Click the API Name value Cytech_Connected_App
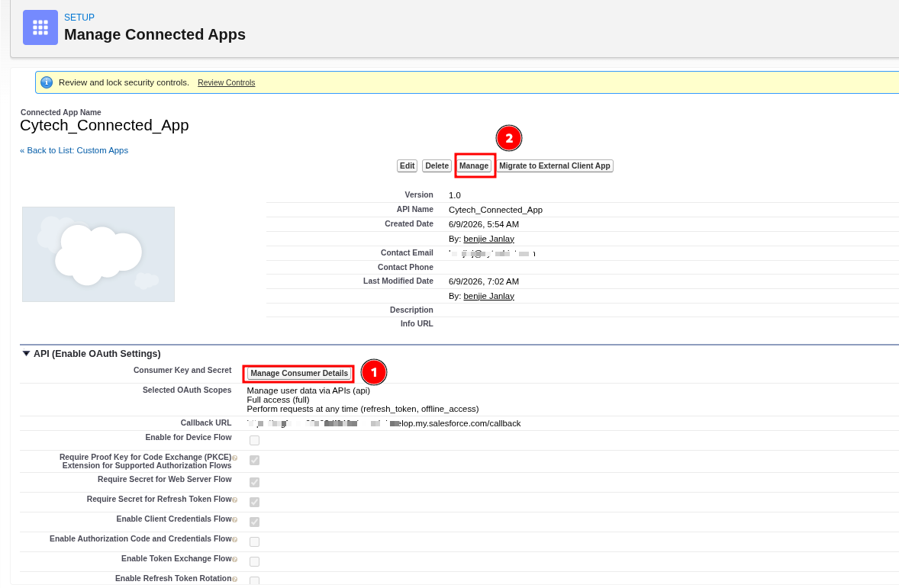The width and height of the screenshot is (899, 588). [x=495, y=210]
